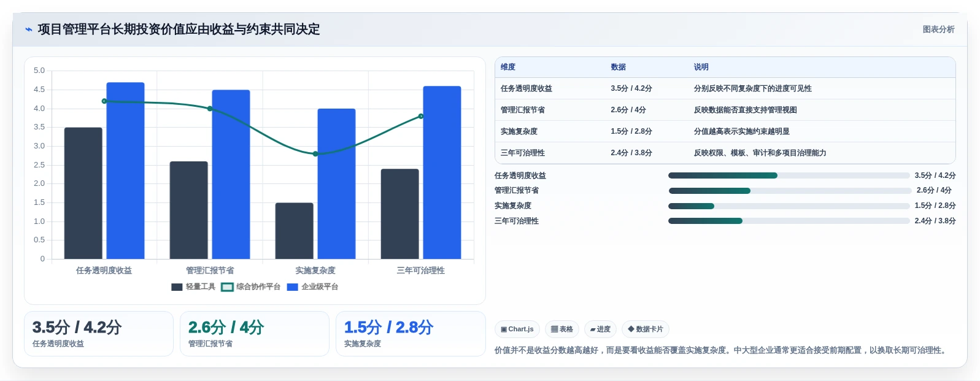Click the 2.4分 / 3.8分 table cell
This screenshot has height=381, width=980.
pos(631,153)
